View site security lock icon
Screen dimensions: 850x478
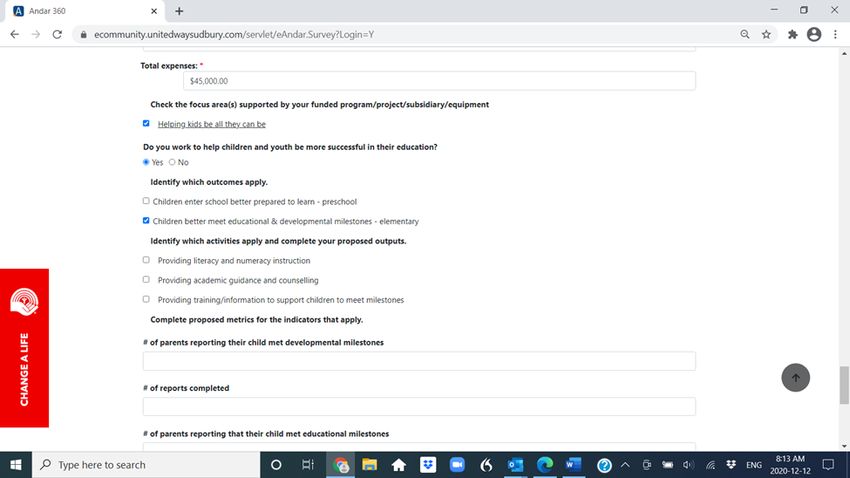(83, 34)
